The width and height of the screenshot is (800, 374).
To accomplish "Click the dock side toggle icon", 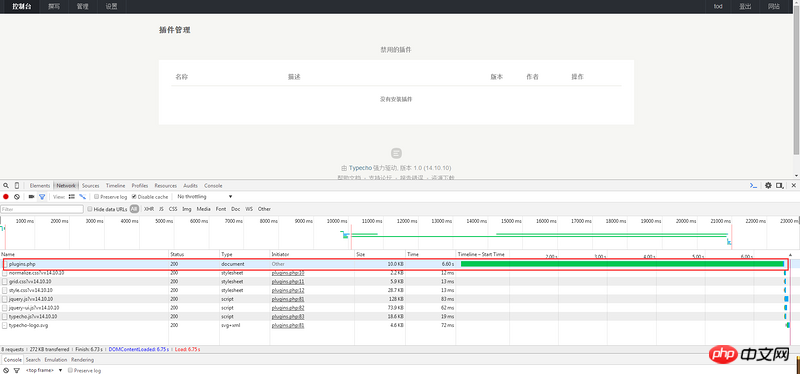I will pos(780,186).
